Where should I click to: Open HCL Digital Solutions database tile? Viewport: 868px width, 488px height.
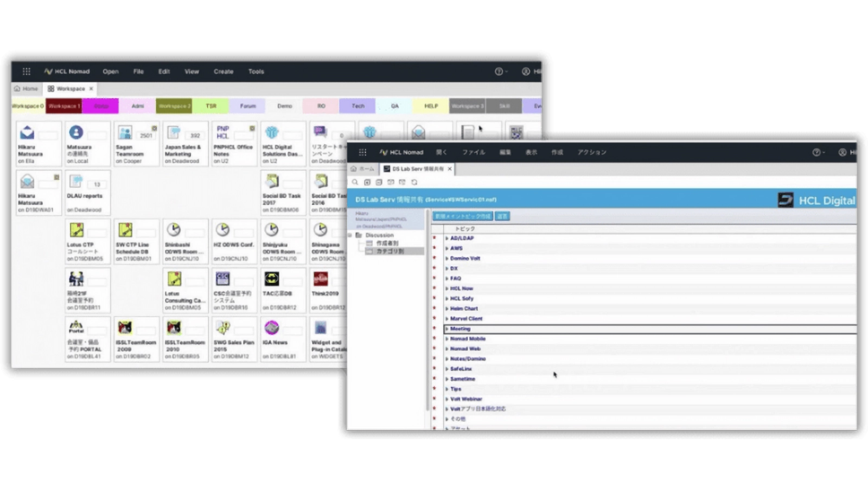283,144
